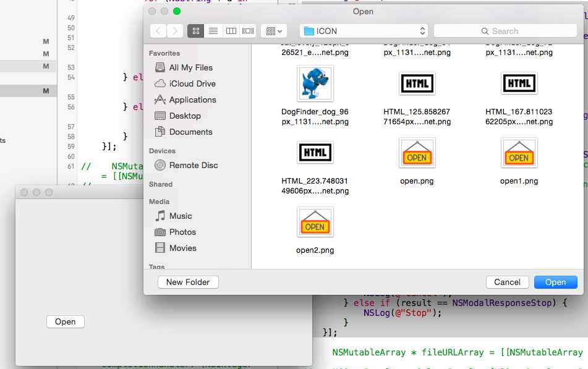Select the open1.png sign thumbnail

519,153
